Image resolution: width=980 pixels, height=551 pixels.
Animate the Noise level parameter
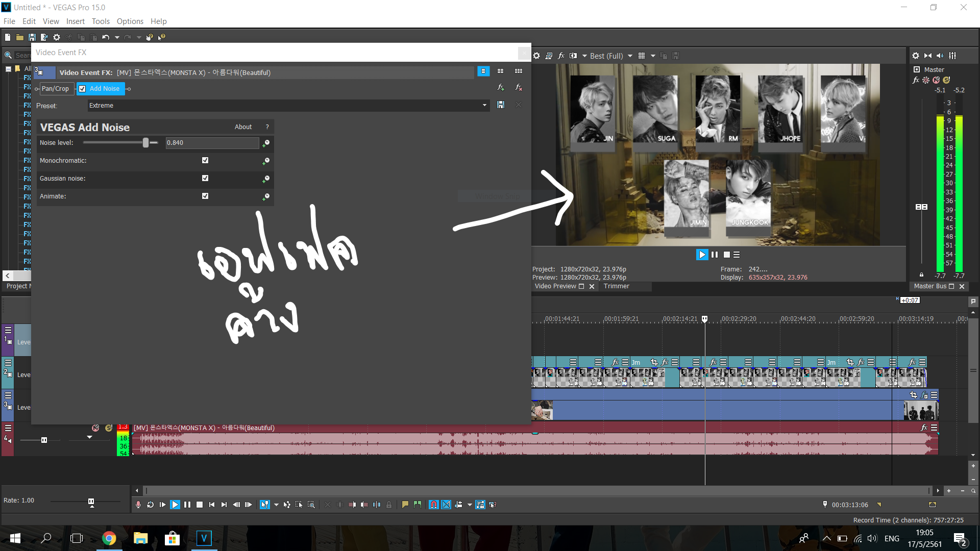(x=266, y=143)
